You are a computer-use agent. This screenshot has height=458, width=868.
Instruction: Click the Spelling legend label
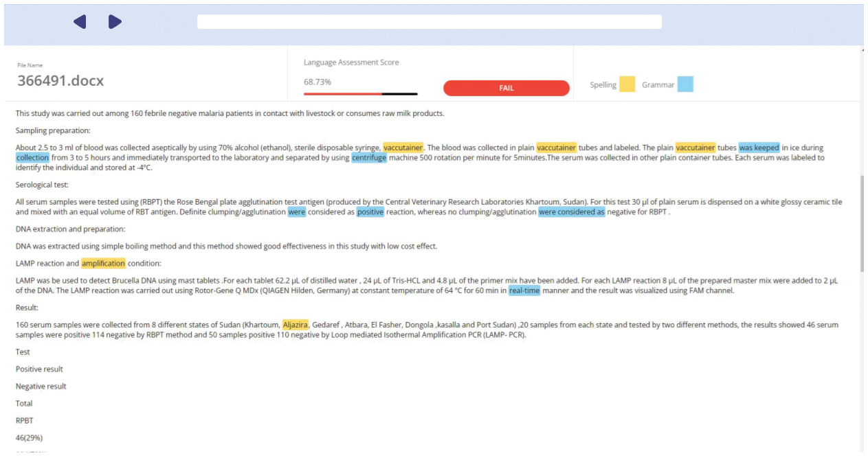click(x=603, y=85)
